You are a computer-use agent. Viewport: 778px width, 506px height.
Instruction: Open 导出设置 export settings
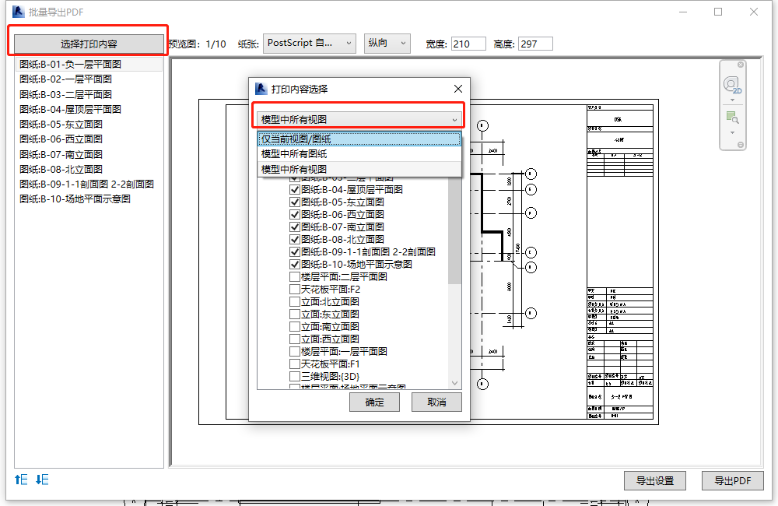point(661,481)
